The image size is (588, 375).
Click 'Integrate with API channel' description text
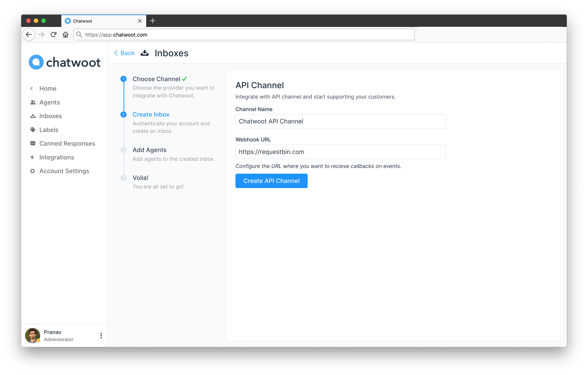[315, 97]
